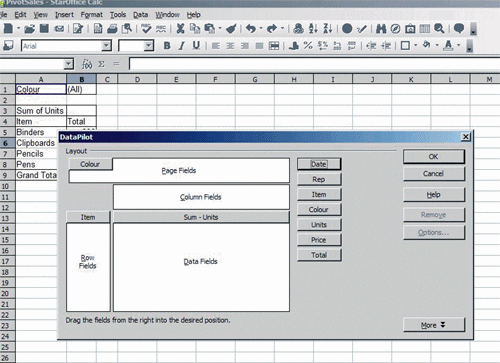
Task: Insert a Chart icon
Action: [x=347, y=29]
